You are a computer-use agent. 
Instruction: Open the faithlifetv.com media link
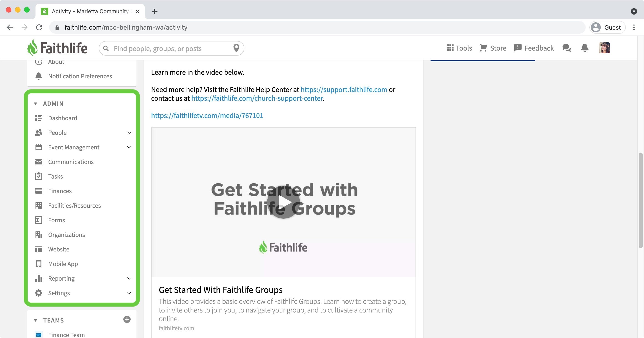click(x=207, y=115)
